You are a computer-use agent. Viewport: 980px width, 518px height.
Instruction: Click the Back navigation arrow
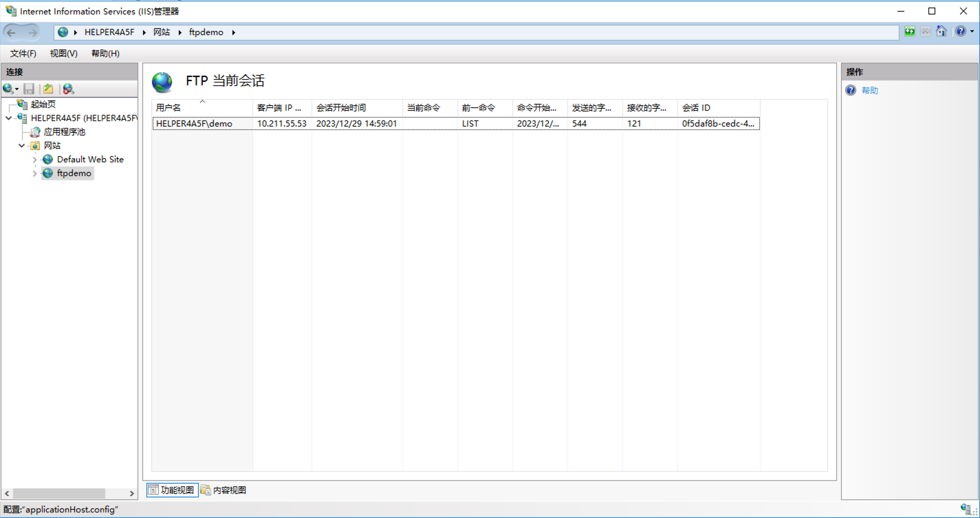(x=11, y=33)
